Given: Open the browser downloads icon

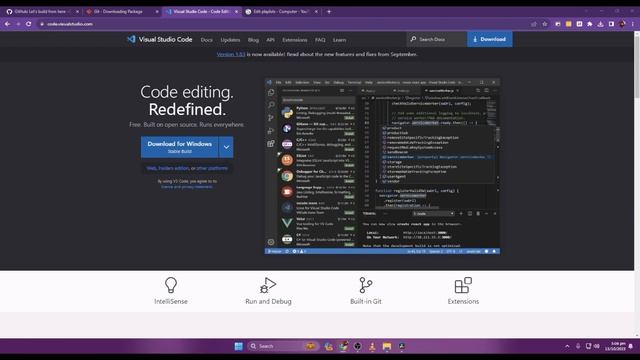Looking at the screenshot, I should pyautogui.click(x=600, y=24).
